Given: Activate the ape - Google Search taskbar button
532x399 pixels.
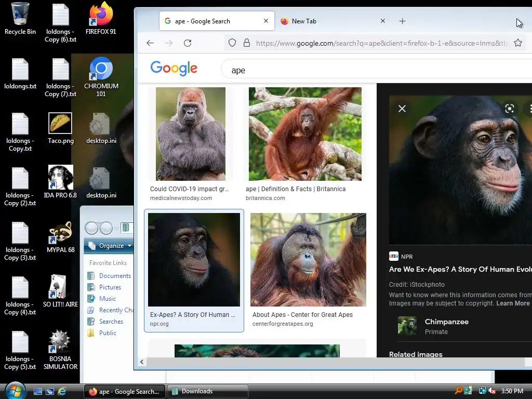Looking at the screenshot, I should 124,392.
